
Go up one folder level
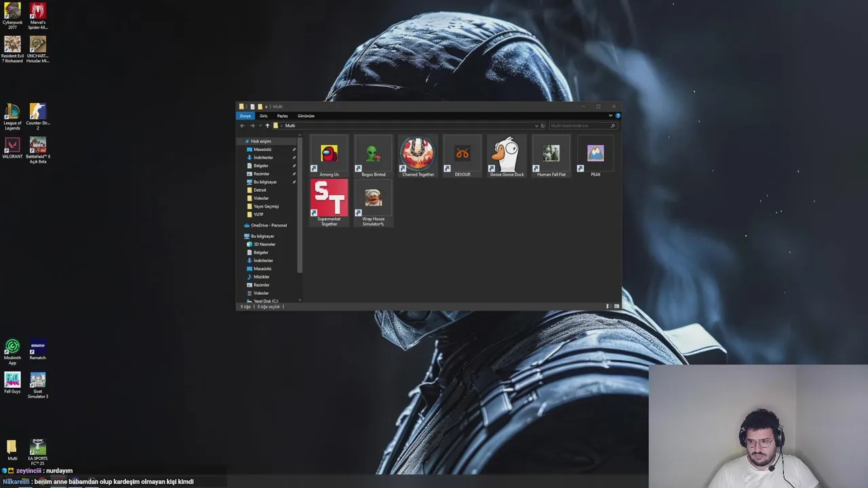pyautogui.click(x=267, y=125)
